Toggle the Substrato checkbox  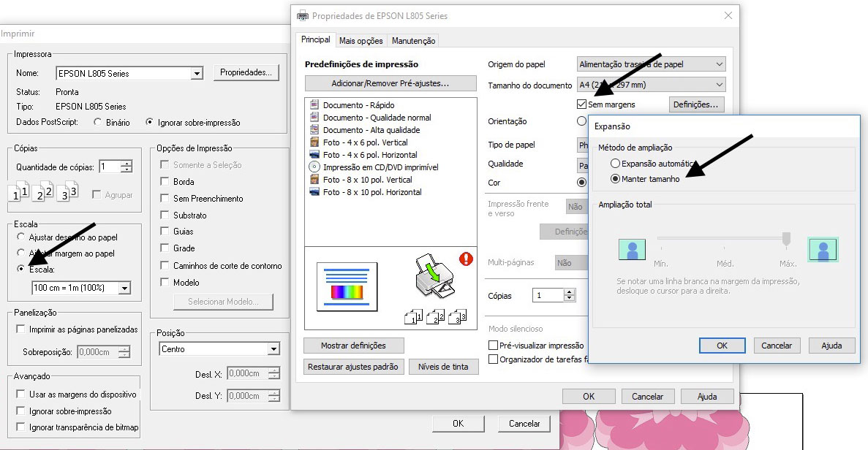pyautogui.click(x=165, y=215)
